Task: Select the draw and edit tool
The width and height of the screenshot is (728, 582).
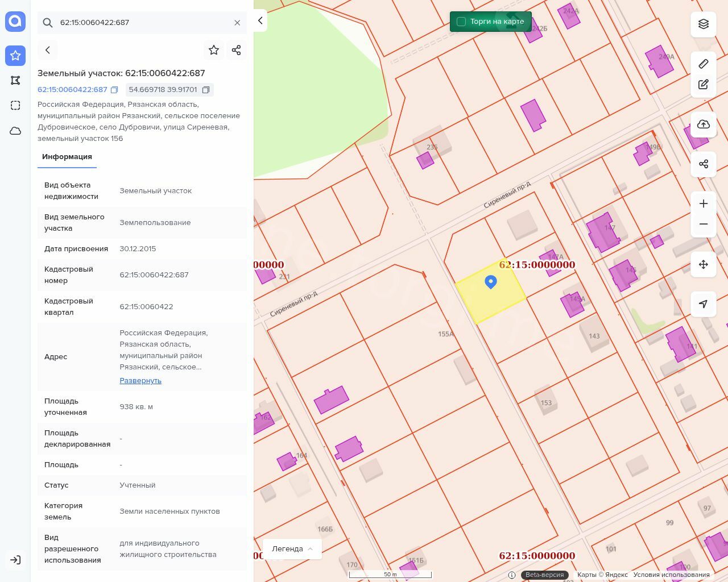Action: 704,84
